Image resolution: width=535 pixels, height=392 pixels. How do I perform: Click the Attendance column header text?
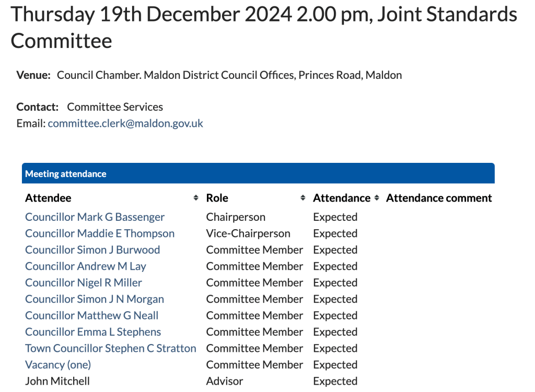click(x=342, y=198)
